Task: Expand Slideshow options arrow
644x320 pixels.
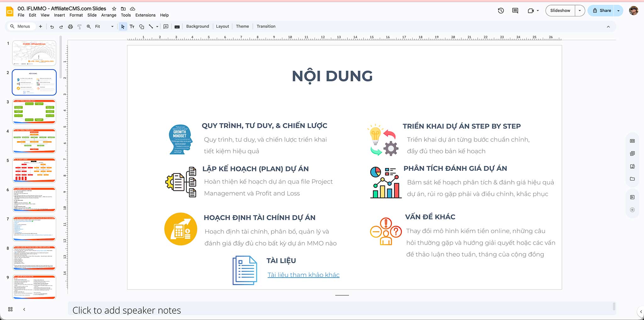Action: [580, 11]
